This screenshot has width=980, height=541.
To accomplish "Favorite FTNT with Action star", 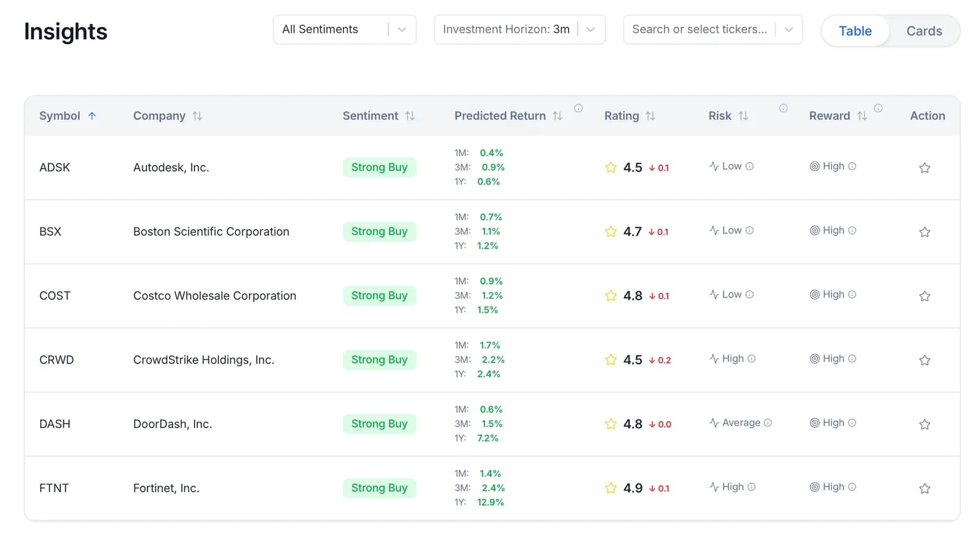I will tap(925, 488).
